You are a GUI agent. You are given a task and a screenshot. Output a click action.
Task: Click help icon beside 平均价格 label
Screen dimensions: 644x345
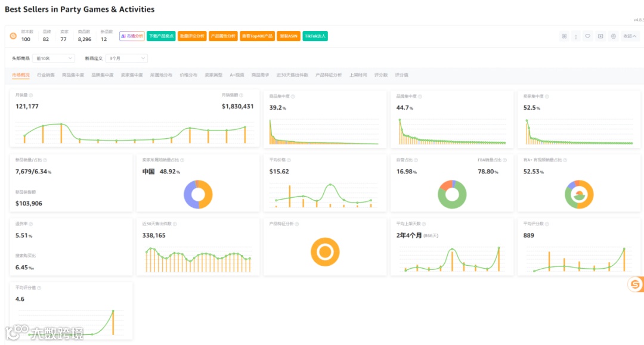click(x=289, y=160)
